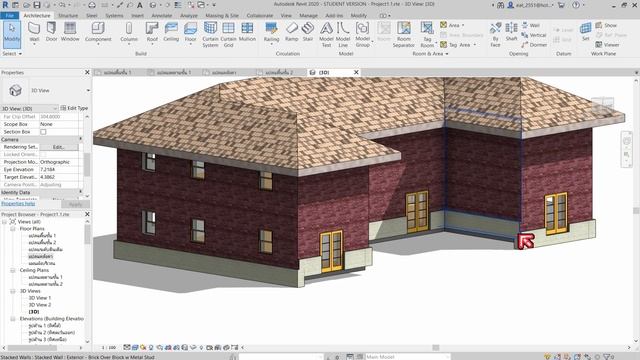Open 3D View 1 in Project Browser
This screenshot has height=360, width=640.
[40, 298]
